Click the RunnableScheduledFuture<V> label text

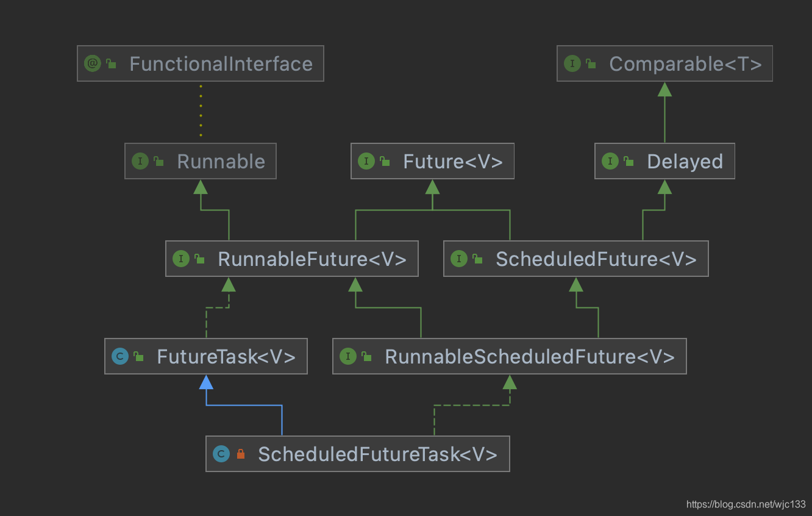(530, 357)
